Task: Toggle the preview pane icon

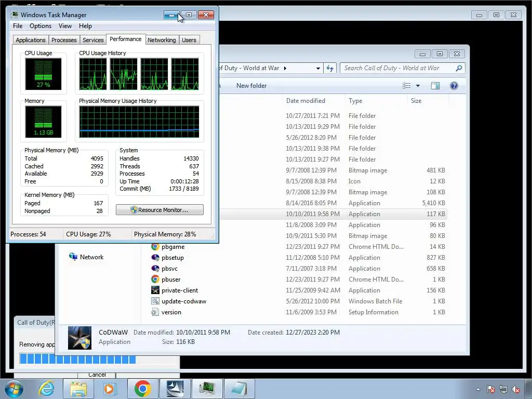Action: pyautogui.click(x=435, y=86)
